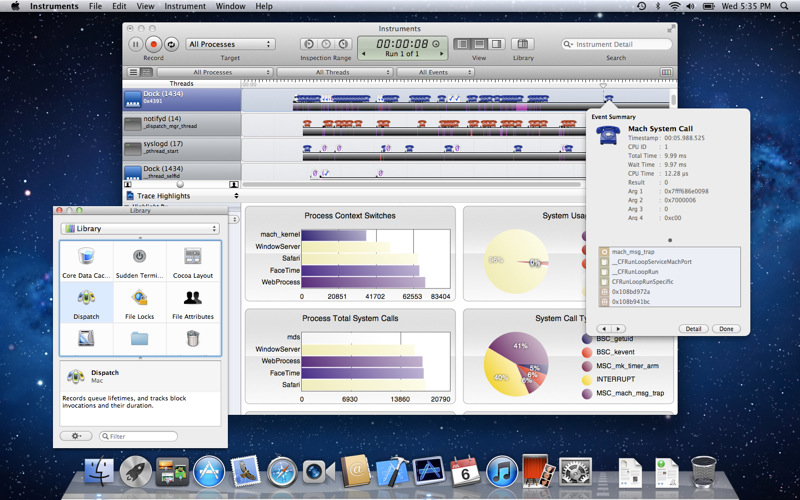This screenshot has width=800, height=500.
Task: Open the Edit menu
Action: tap(119, 6)
